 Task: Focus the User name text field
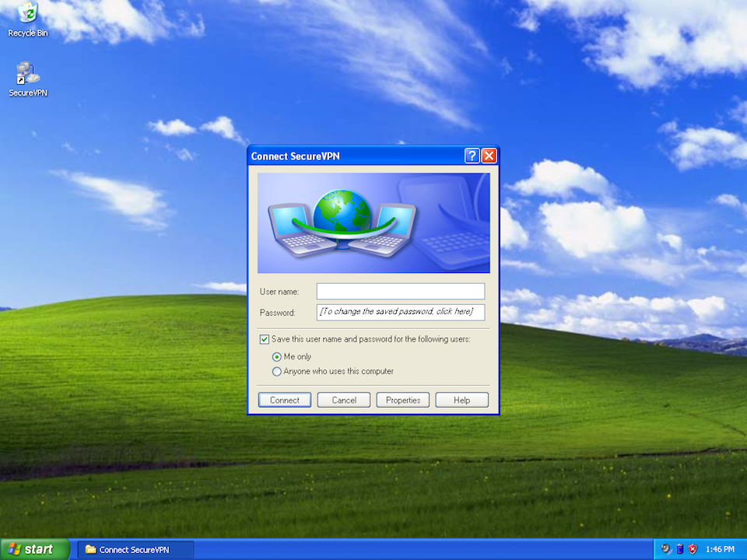tap(401, 292)
